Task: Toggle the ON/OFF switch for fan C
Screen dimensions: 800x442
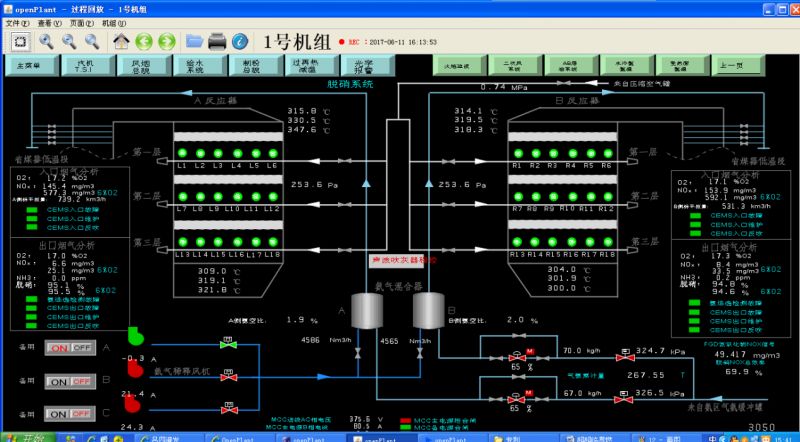Action: (x=71, y=414)
